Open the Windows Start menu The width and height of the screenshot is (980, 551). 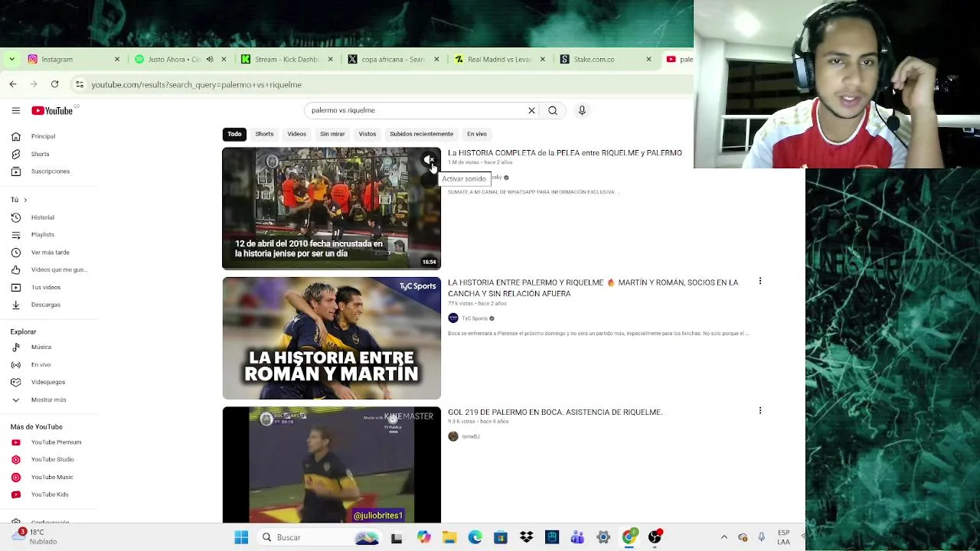[241, 537]
